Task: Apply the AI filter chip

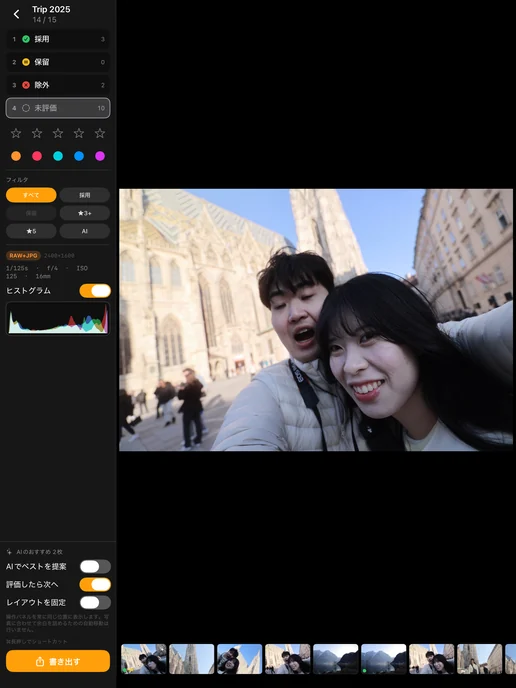Action: [x=85, y=231]
